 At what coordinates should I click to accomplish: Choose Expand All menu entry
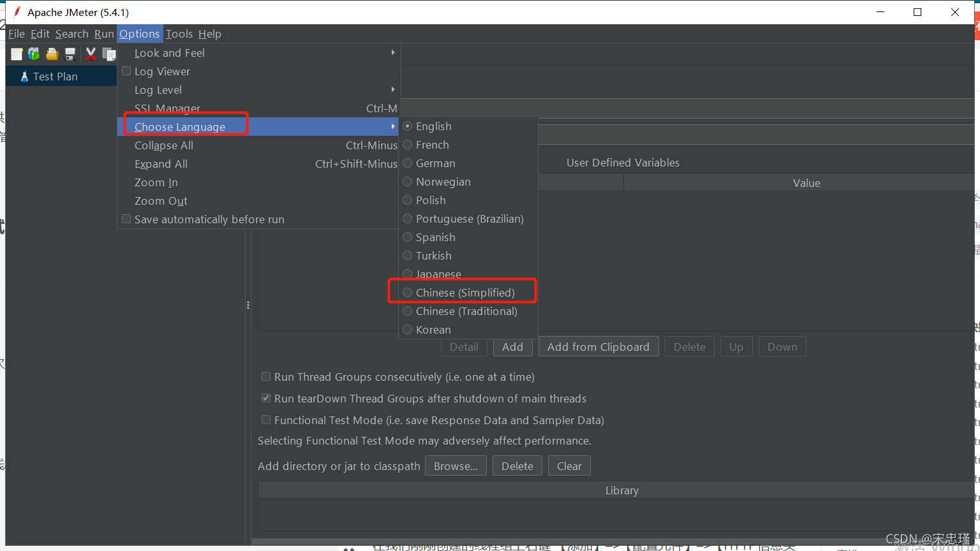(x=258, y=164)
